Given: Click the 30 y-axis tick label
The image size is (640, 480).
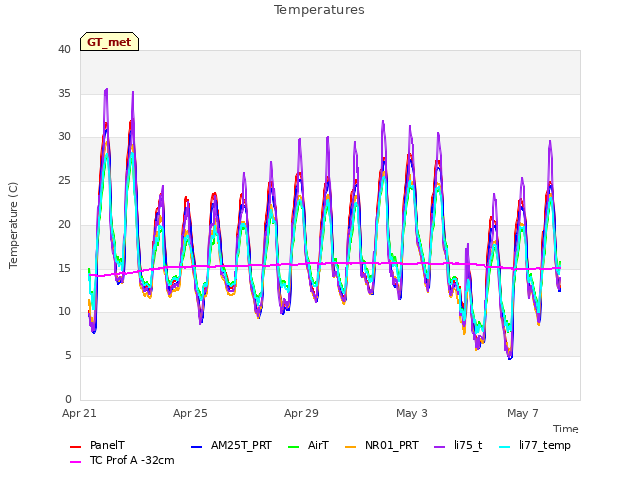Looking at the screenshot, I should pyautogui.click(x=64, y=137).
